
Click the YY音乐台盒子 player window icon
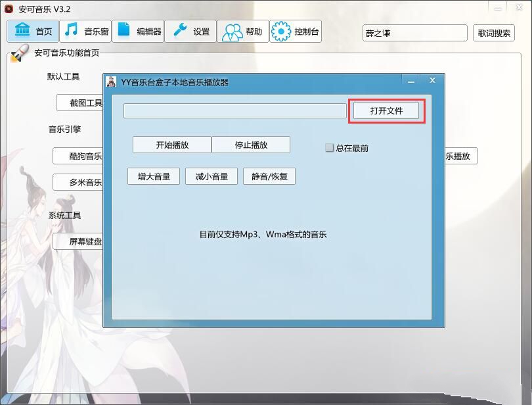click(x=111, y=82)
